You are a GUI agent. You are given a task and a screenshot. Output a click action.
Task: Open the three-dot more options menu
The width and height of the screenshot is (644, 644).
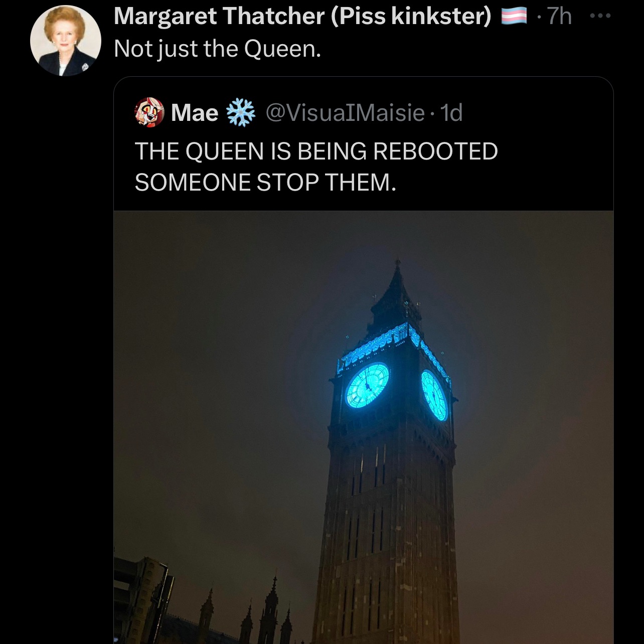point(600,16)
